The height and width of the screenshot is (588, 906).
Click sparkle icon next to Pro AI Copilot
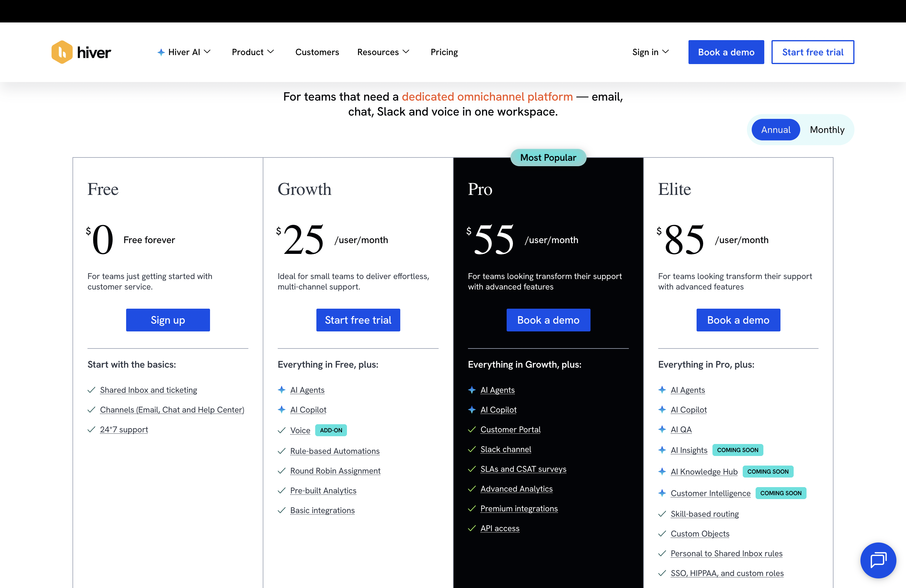pos(472,410)
